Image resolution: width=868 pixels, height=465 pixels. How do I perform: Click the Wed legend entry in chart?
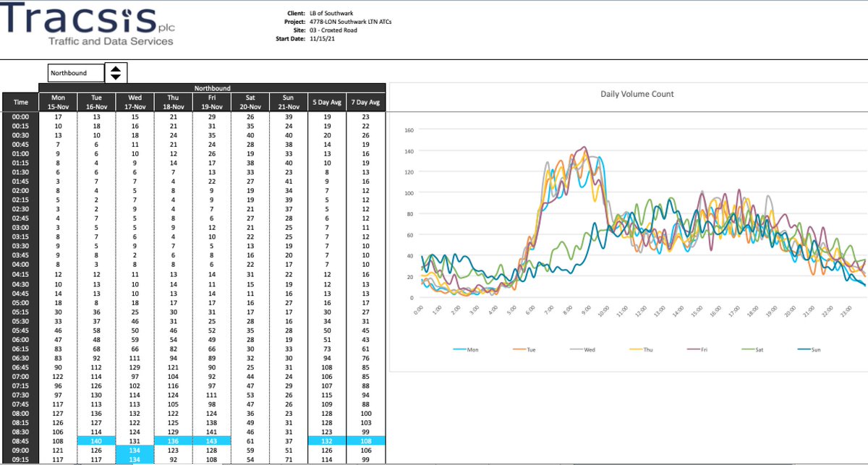click(x=582, y=350)
